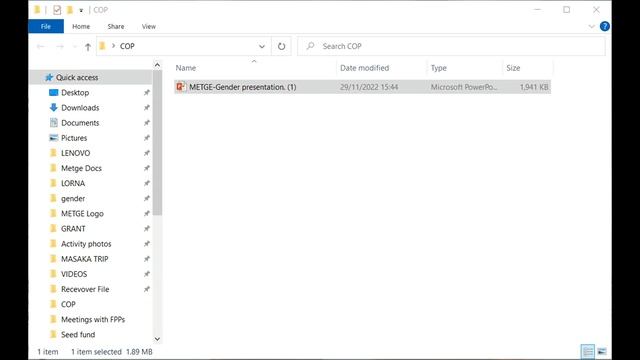Open the recent locations dropdown arrow
The image size is (640, 360).
(74, 47)
